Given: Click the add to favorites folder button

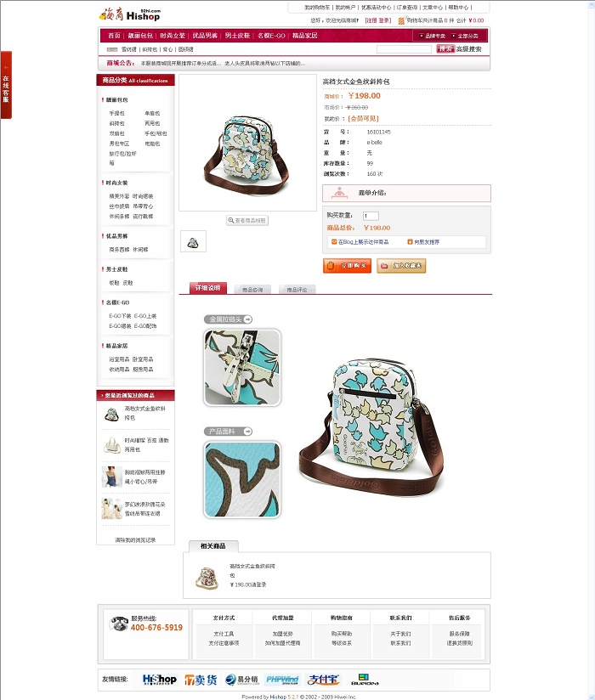Looking at the screenshot, I should tap(401, 266).
